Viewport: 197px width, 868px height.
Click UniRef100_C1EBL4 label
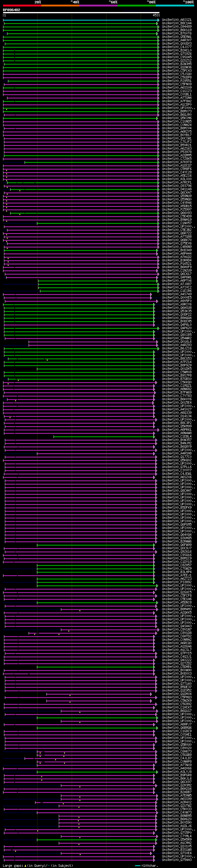pyautogui.click(x=176, y=436)
